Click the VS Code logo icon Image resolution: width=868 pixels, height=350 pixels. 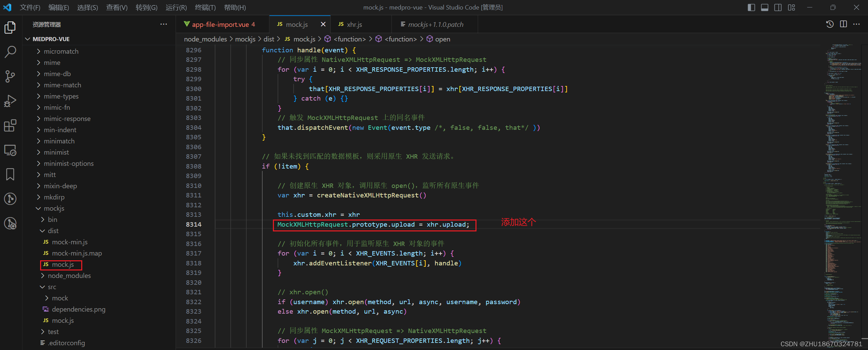7,7
